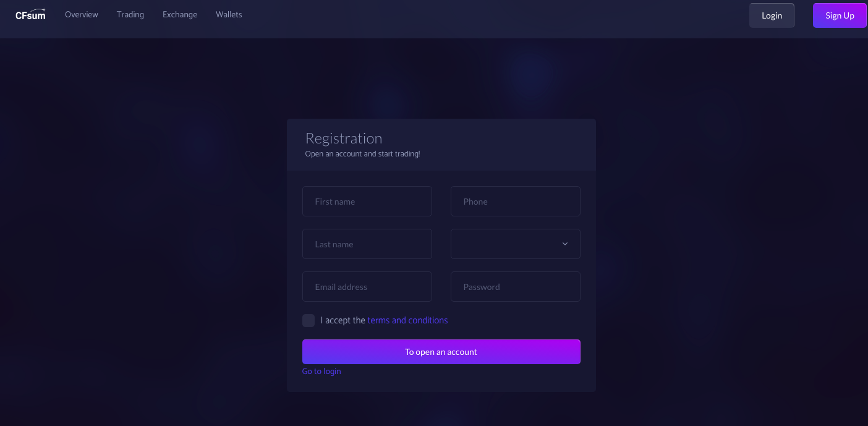Click the purple Sign Up button
868x426 pixels.
pyautogui.click(x=840, y=15)
